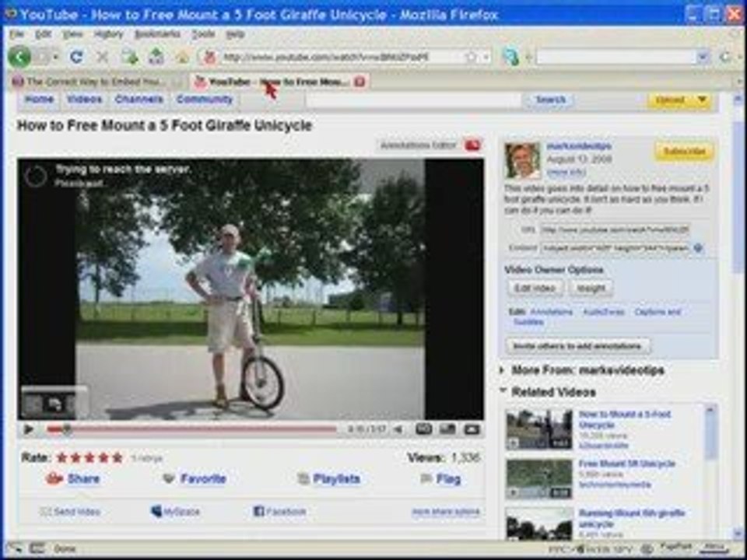This screenshot has height=560, width=747.
Task: Open the View menu
Action: tap(72, 34)
